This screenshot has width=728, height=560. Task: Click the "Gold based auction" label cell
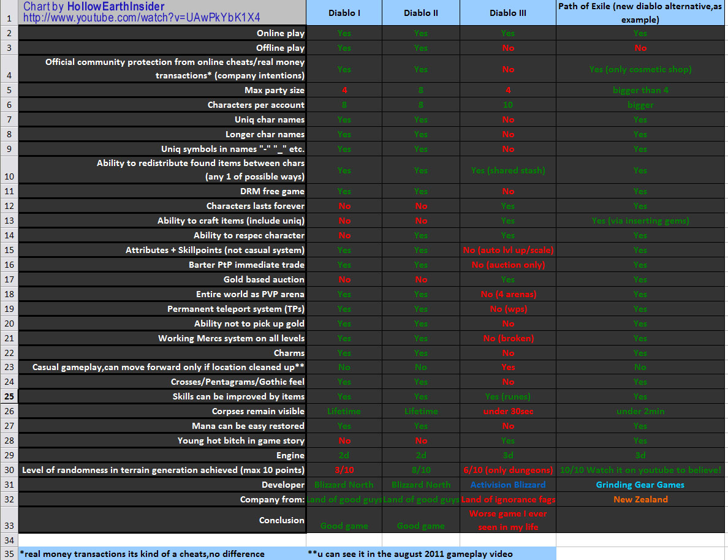(x=162, y=279)
